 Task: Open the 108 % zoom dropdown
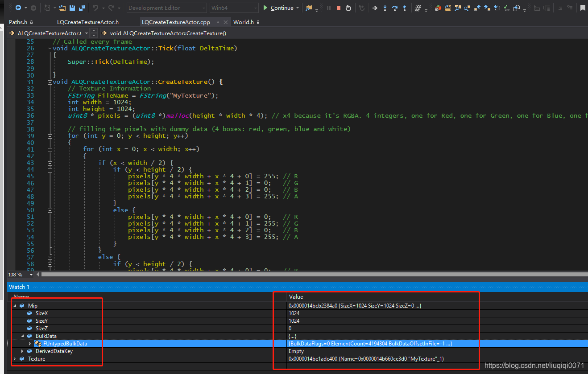[x=31, y=275]
